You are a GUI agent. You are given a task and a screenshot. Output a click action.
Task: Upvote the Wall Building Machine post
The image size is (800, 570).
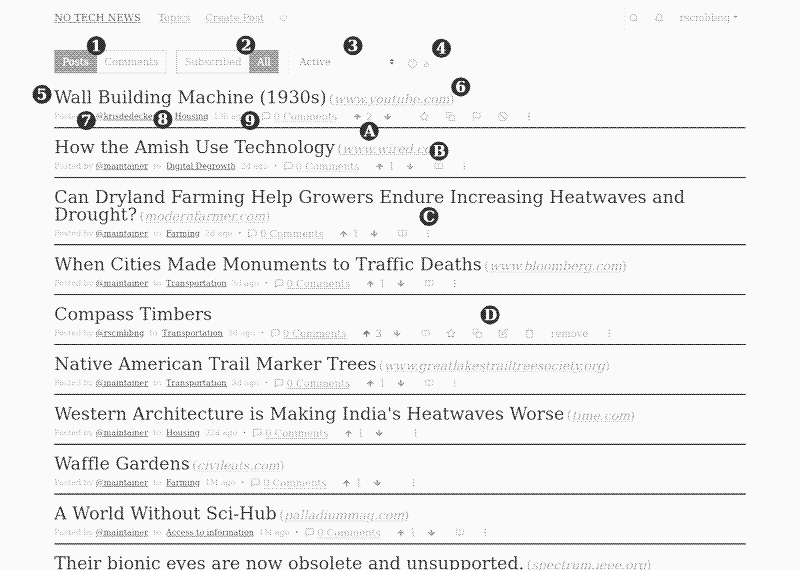click(x=357, y=117)
